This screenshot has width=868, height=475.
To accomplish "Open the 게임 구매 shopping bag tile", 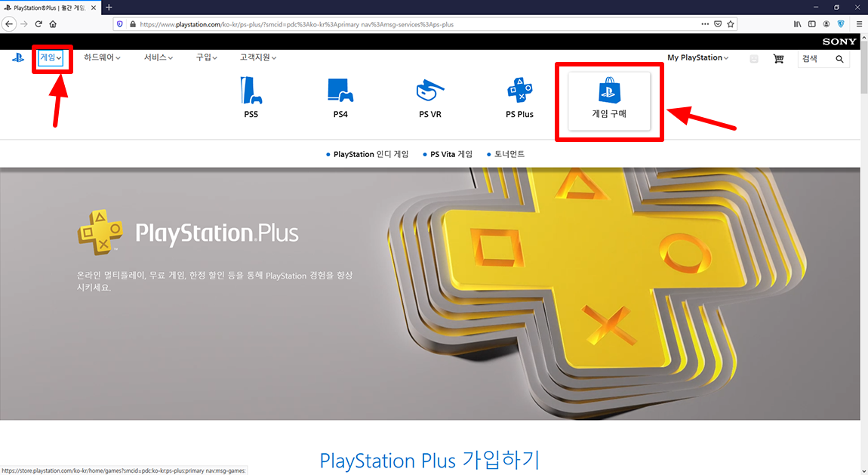I will pos(609,101).
